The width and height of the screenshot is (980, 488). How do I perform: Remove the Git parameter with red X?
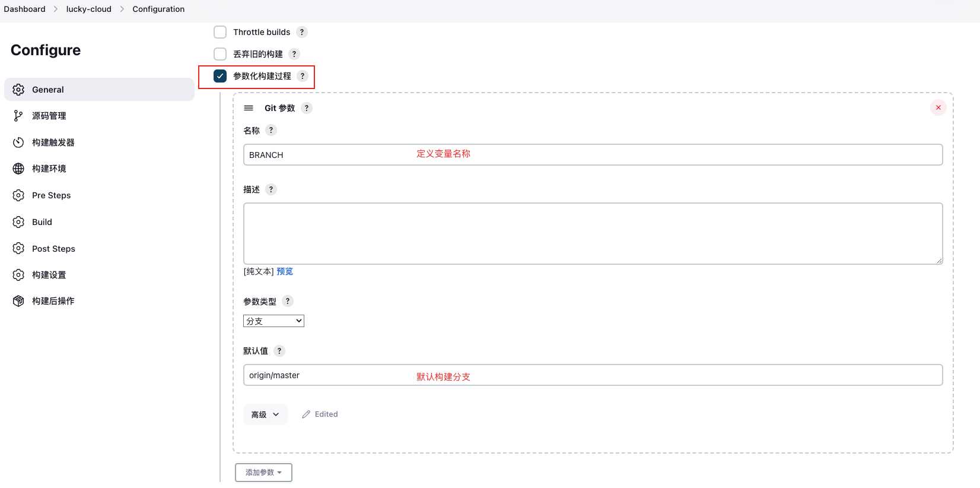[x=938, y=107]
